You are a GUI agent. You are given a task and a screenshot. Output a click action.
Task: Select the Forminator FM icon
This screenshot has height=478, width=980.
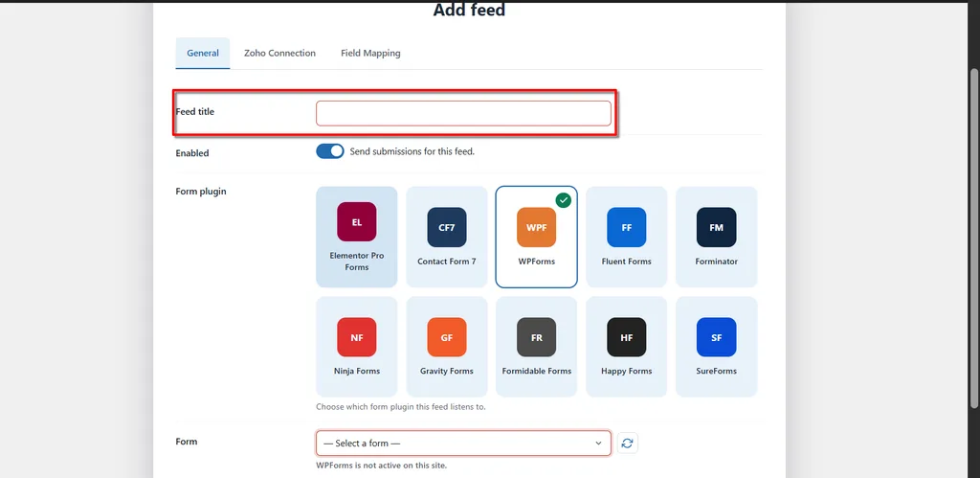pos(716,227)
